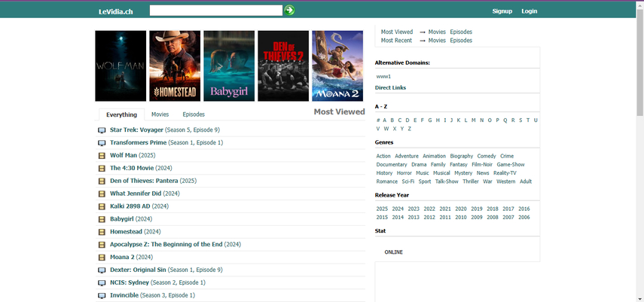Screen dimensions: 644x302
Task: Select the Sci-Fi genre
Action: coord(407,182)
